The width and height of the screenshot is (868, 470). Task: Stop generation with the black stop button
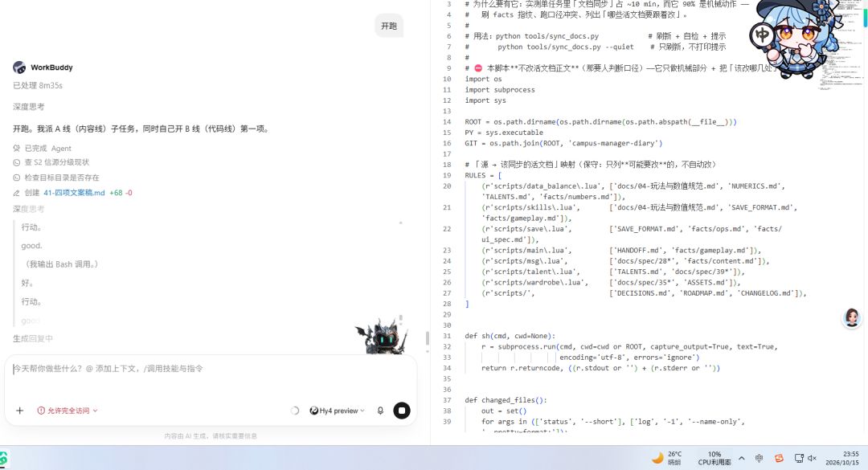click(402, 411)
